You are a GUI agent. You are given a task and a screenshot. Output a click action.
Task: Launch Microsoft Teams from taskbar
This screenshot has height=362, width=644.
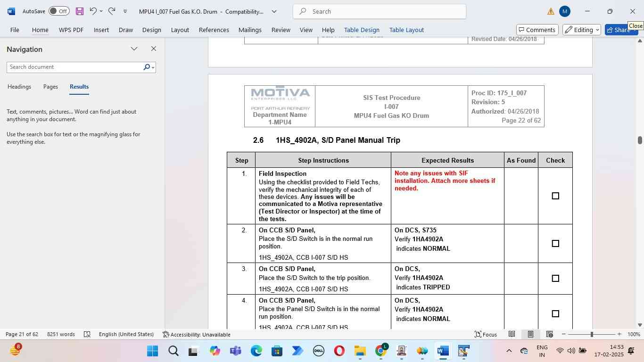pos(235,351)
